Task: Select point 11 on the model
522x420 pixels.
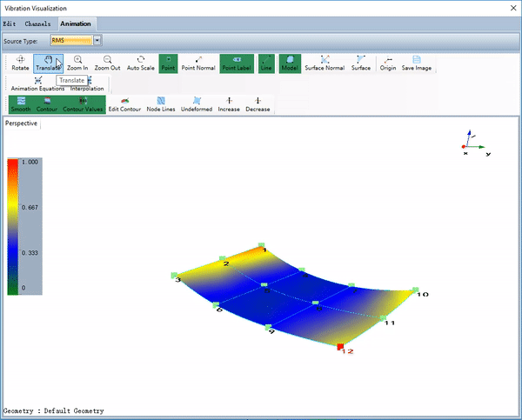Action: tap(383, 318)
